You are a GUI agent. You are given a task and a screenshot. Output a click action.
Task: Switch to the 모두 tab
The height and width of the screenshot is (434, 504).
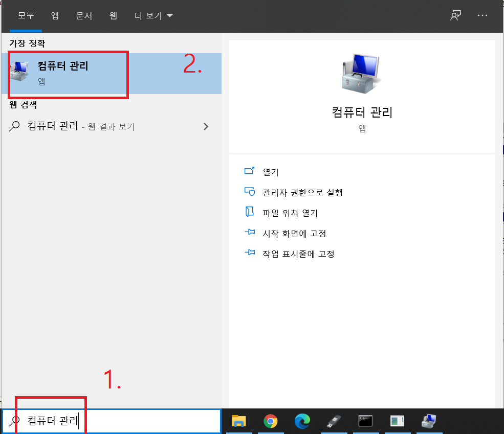click(26, 15)
